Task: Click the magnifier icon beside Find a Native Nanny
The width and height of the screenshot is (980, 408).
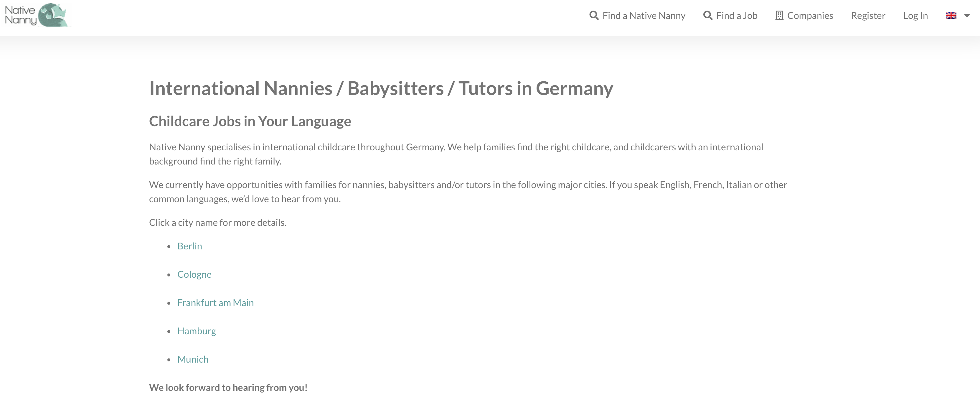Action: click(594, 16)
